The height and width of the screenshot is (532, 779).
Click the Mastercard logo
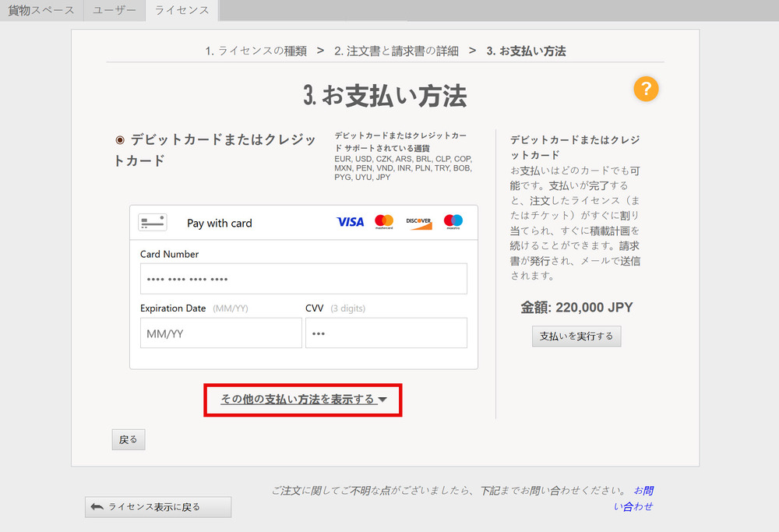pyautogui.click(x=384, y=222)
